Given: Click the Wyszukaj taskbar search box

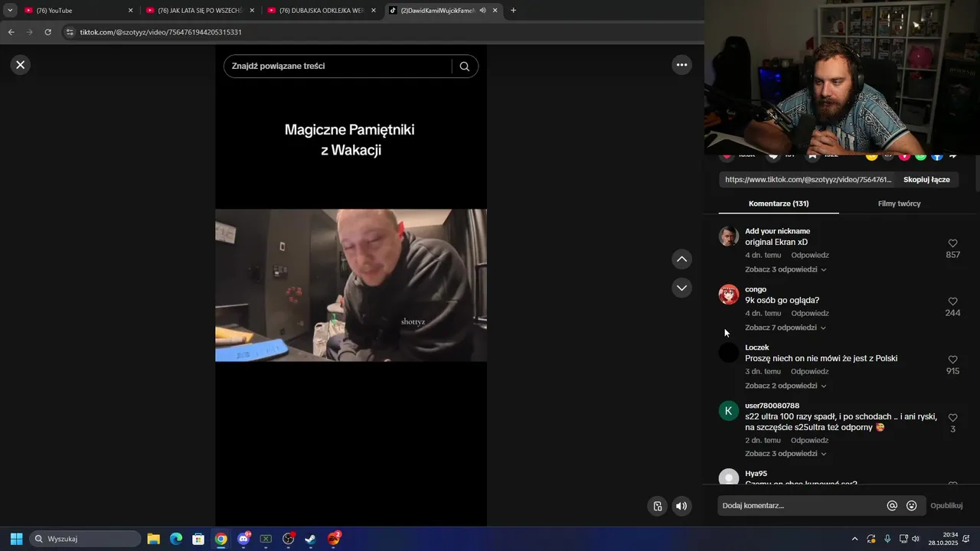Looking at the screenshot, I should click(85, 539).
